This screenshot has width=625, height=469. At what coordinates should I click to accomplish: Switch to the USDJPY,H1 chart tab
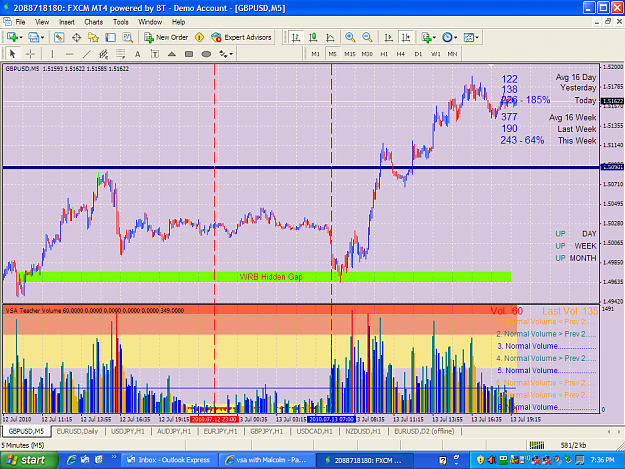pos(128,432)
